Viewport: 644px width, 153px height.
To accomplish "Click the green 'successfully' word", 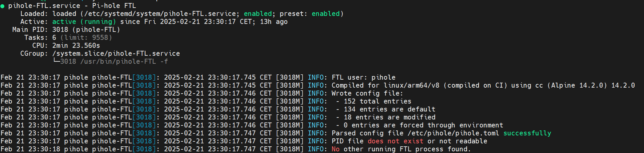I will pyautogui.click(x=527, y=133).
